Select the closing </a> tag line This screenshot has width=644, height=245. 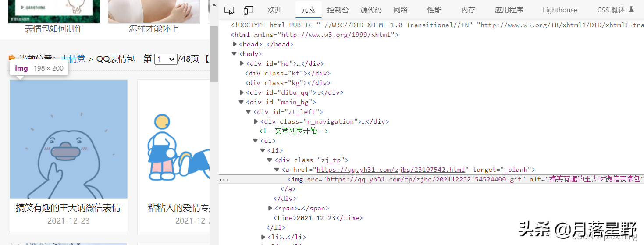coord(288,189)
